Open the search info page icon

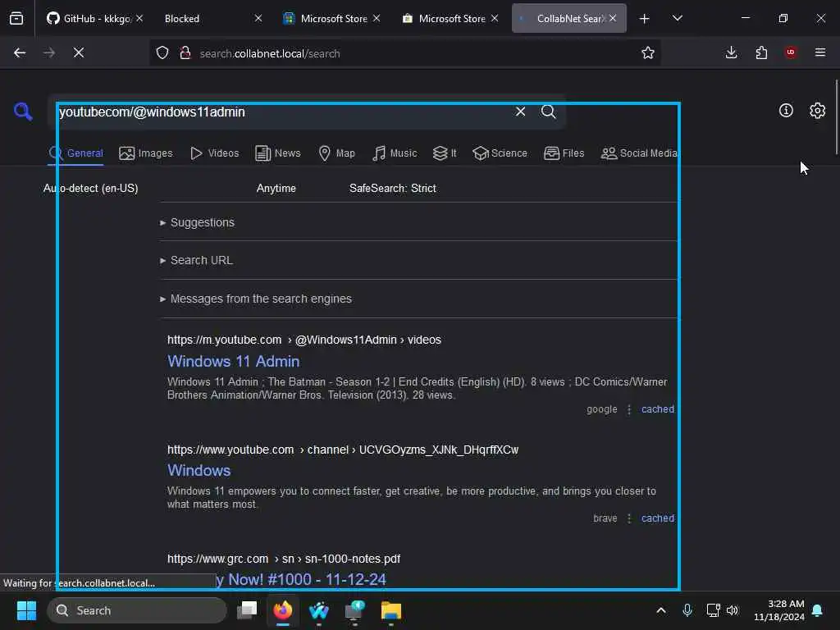point(786,111)
